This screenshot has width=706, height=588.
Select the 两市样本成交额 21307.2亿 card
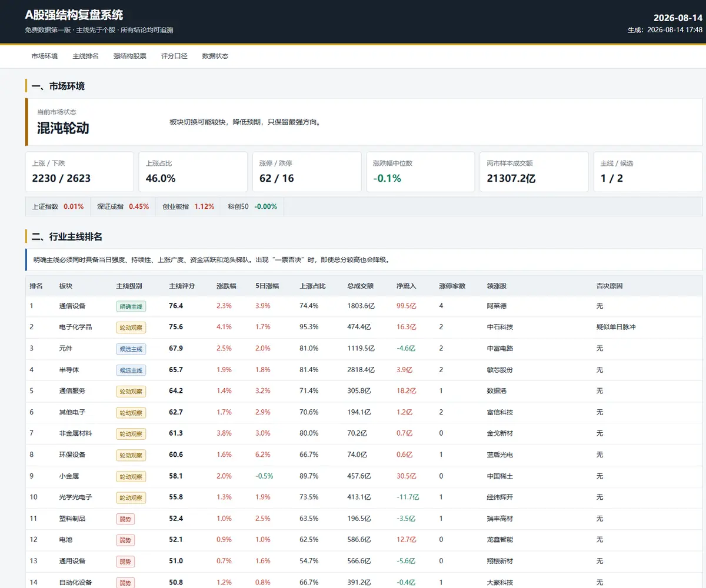coord(534,172)
